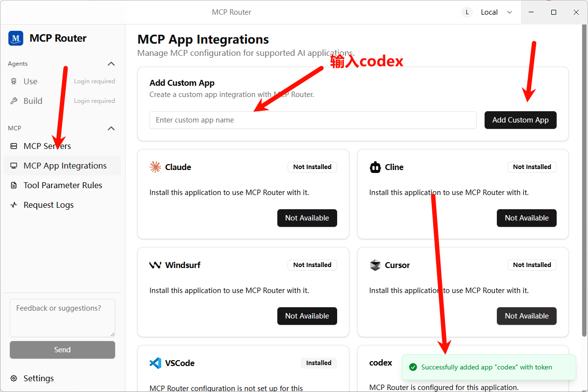This screenshot has height=392, width=588.
Task: Select the Build agent item
Action: coord(33,101)
